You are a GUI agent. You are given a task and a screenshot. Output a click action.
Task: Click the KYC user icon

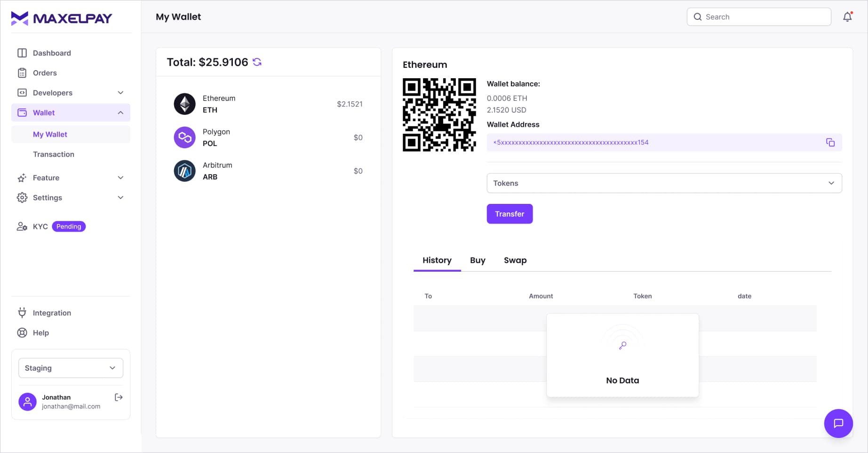coord(22,226)
